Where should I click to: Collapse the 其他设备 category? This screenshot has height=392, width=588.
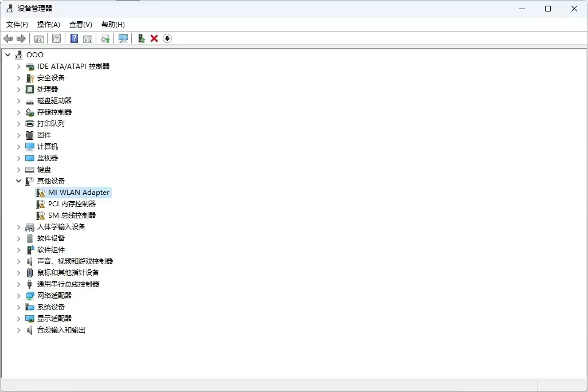pyautogui.click(x=18, y=181)
